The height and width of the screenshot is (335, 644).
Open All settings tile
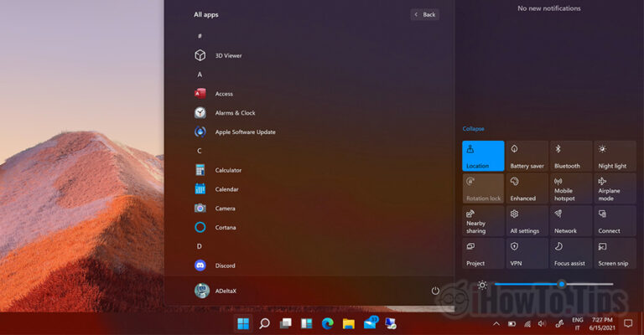tap(527, 221)
